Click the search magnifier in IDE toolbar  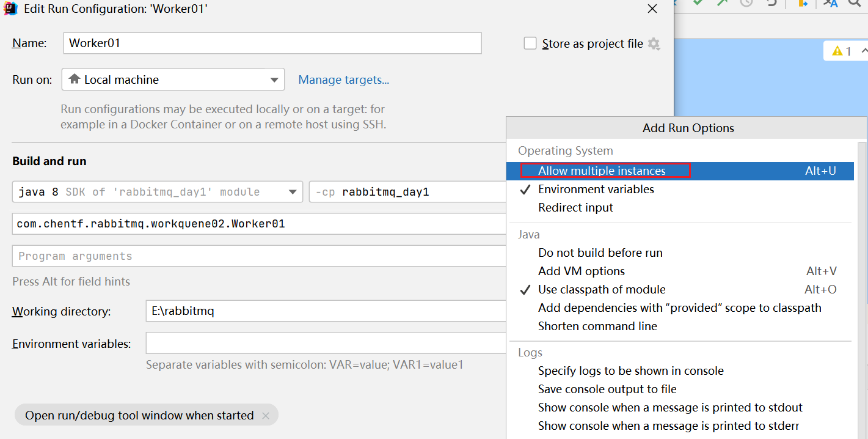tap(855, 3)
